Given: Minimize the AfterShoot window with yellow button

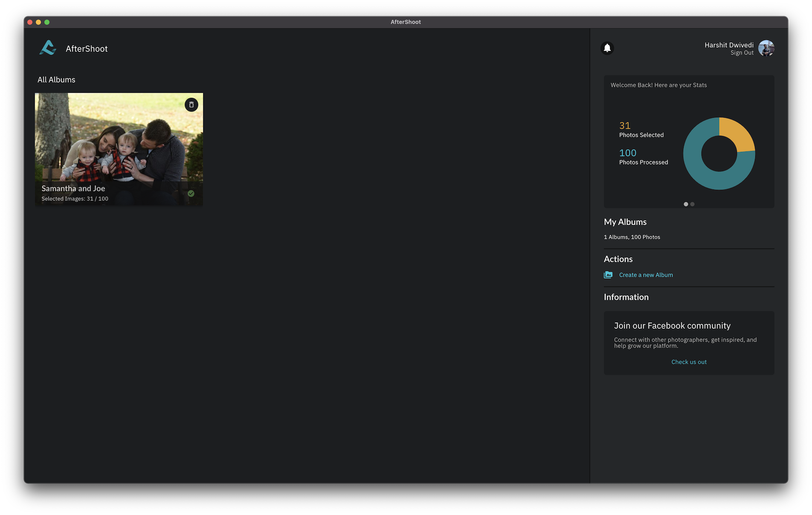Looking at the screenshot, I should (x=38, y=22).
